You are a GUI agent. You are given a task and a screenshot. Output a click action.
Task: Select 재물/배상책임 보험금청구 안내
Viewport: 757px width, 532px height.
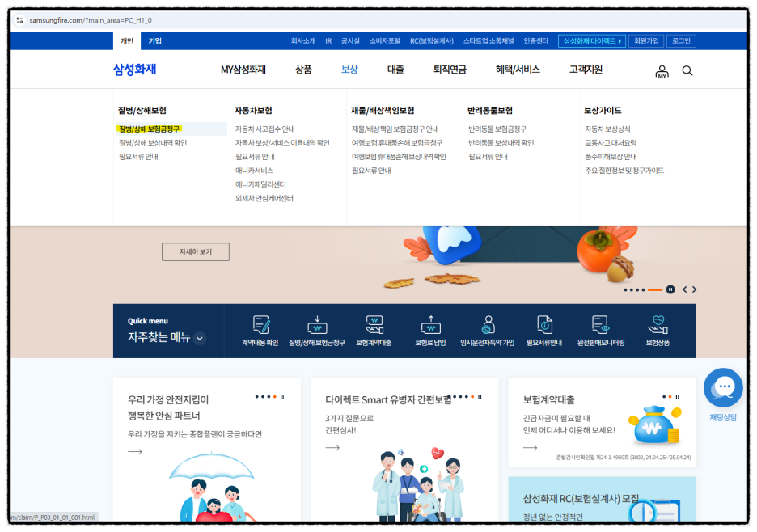click(395, 129)
